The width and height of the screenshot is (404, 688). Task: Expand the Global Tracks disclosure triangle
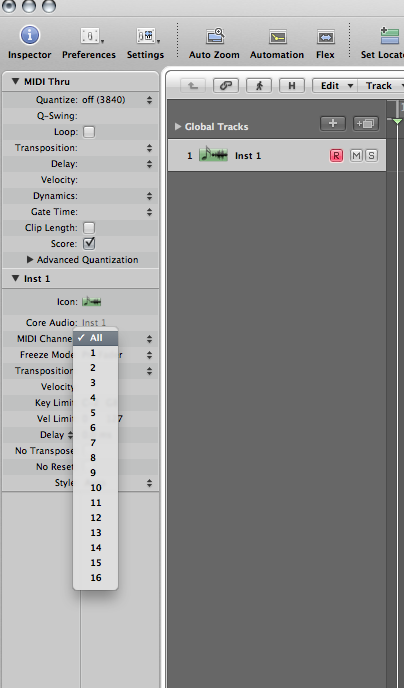(178, 126)
